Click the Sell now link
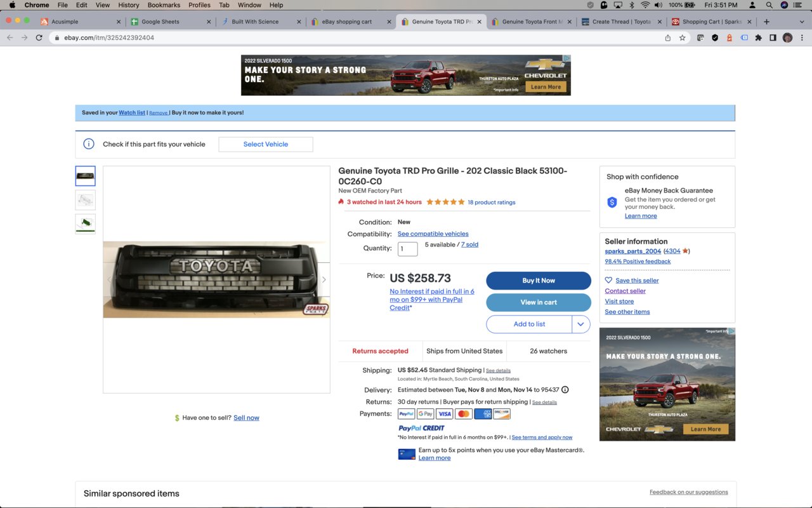The height and width of the screenshot is (508, 812). tap(246, 418)
